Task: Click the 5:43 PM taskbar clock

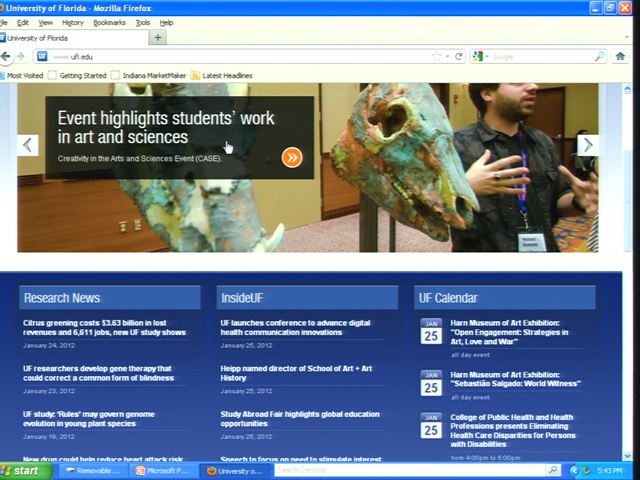Action: pos(609,471)
